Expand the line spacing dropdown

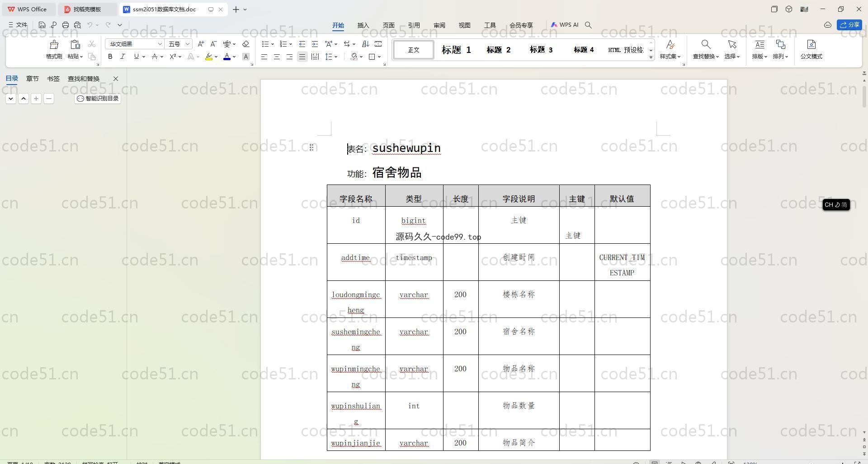336,57
